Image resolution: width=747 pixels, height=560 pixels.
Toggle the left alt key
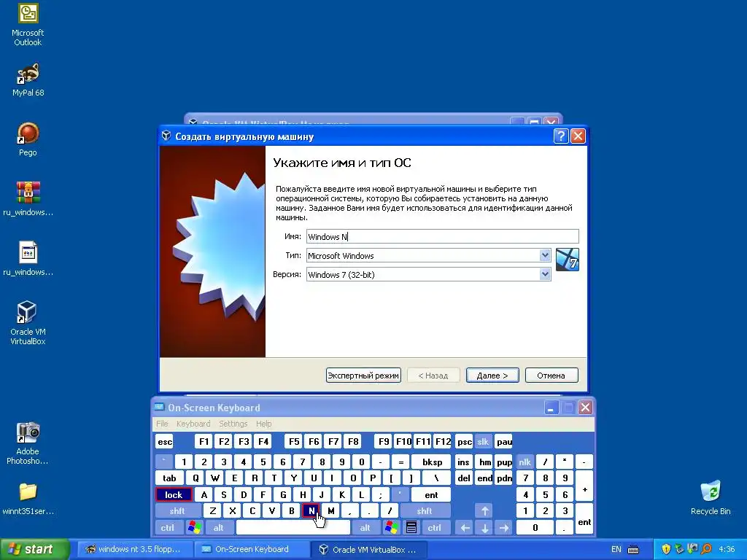[218, 528]
